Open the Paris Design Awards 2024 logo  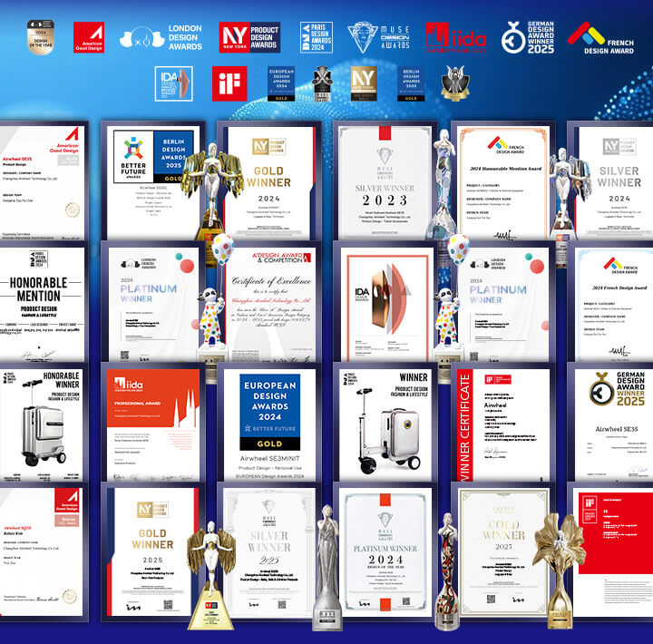(x=316, y=37)
